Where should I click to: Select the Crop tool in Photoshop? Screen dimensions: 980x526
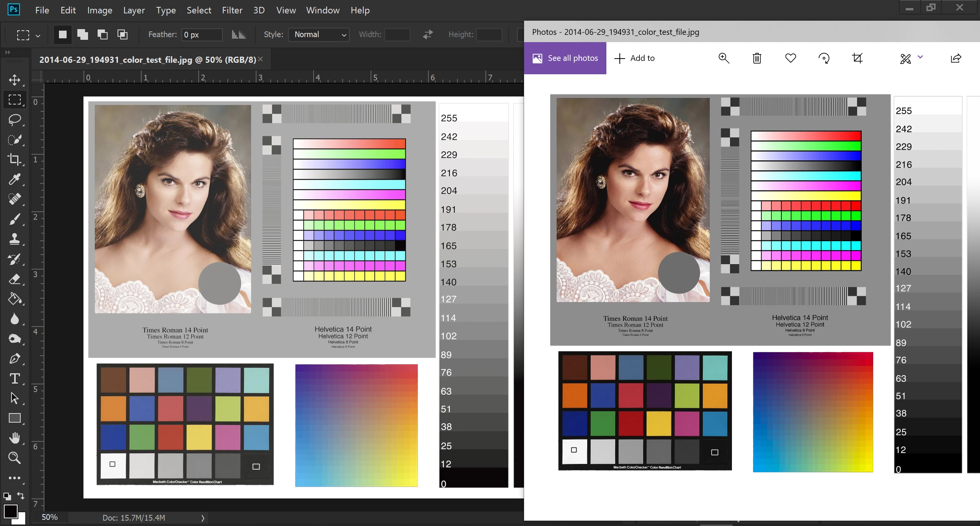15,159
